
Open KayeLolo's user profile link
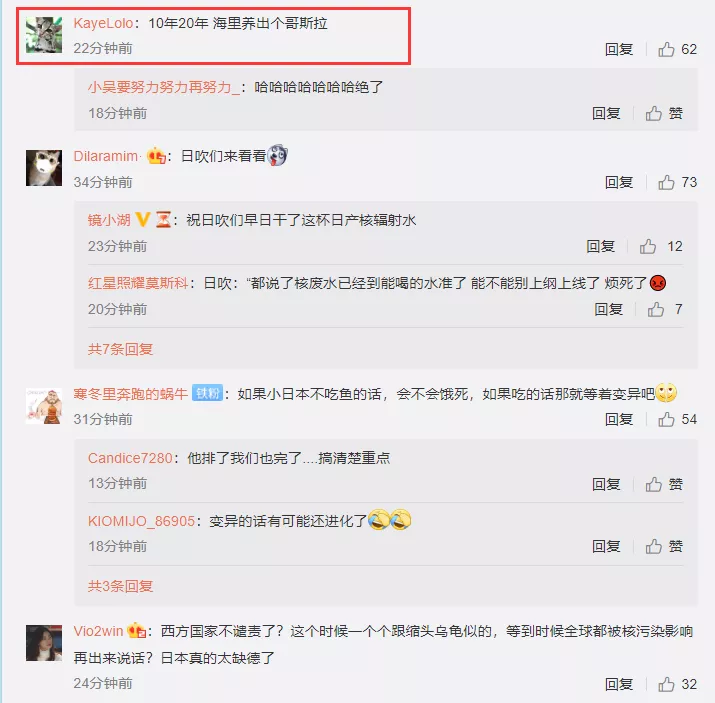(104, 23)
